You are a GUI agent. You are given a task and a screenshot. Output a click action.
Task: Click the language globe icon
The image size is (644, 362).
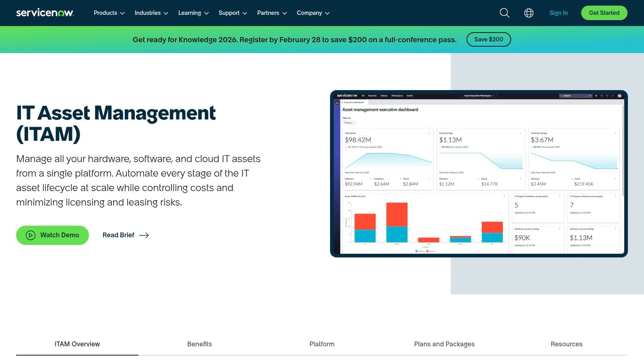point(528,13)
